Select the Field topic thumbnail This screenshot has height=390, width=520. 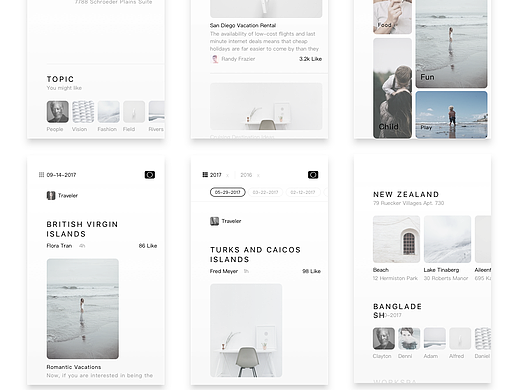pos(134,112)
